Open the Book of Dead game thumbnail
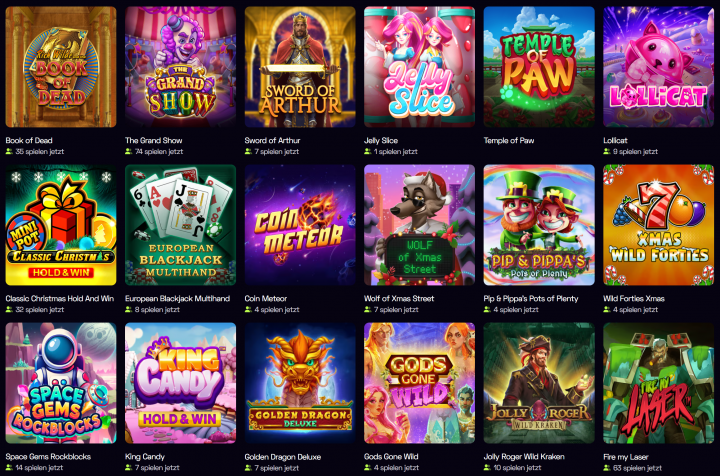Image resolution: width=720 pixels, height=476 pixels. click(61, 67)
